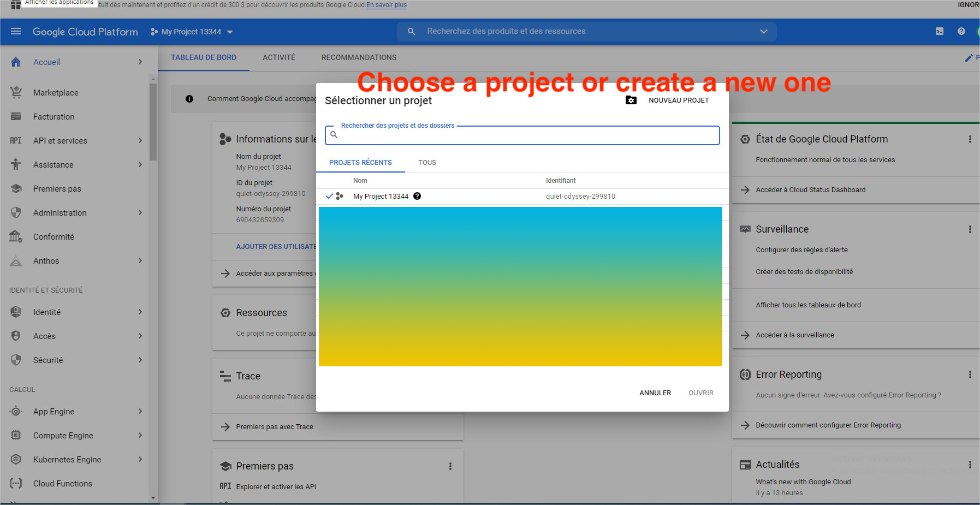Image resolution: width=980 pixels, height=505 pixels.
Task: Select the RECOMMANDATIONS tab
Action: point(359,58)
